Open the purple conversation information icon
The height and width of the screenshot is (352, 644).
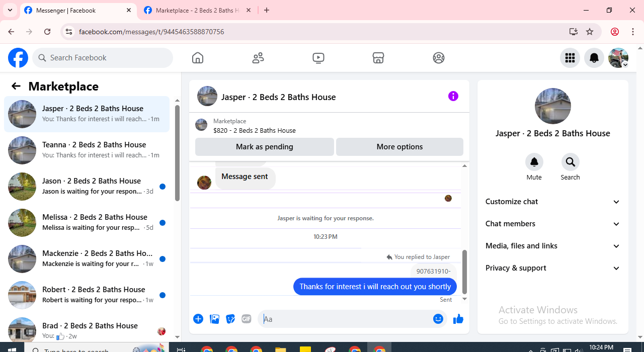(x=453, y=96)
